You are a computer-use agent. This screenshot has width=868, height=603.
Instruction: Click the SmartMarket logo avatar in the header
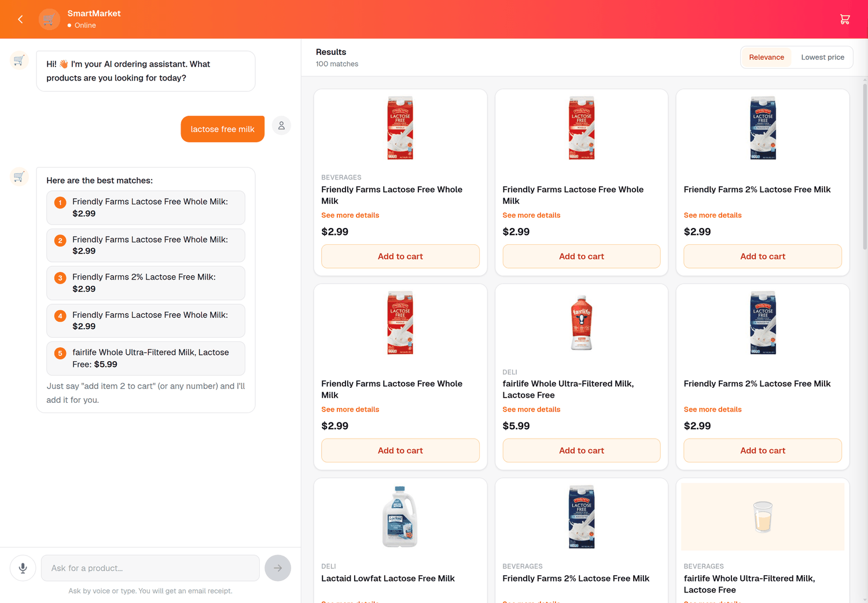coord(49,19)
